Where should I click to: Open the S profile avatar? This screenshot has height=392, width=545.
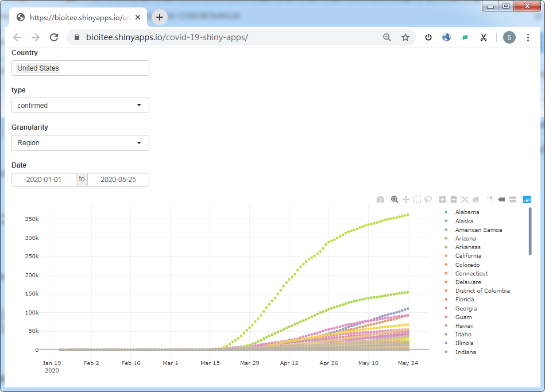[x=509, y=37]
